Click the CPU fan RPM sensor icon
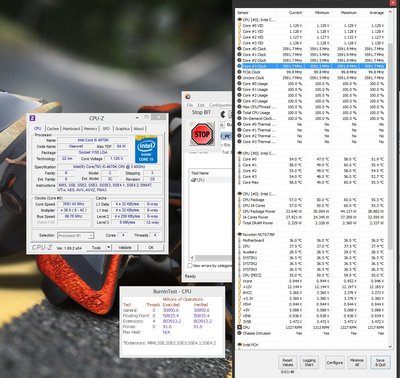Image resolution: width=400 pixels, height=378 pixels. click(x=239, y=327)
